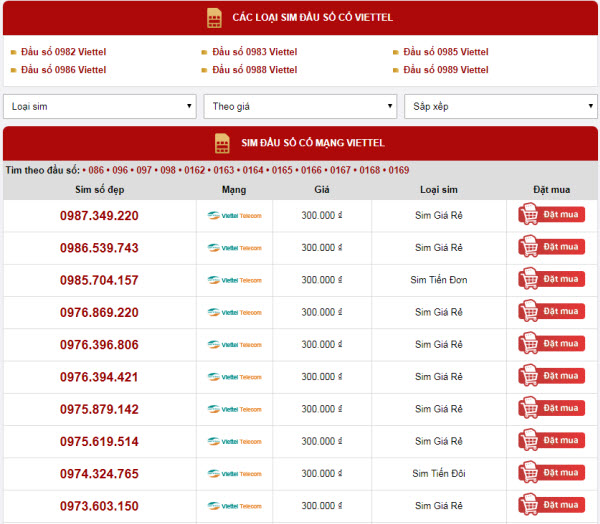Filter by prefix 086
The image size is (600, 524).
[96, 170]
